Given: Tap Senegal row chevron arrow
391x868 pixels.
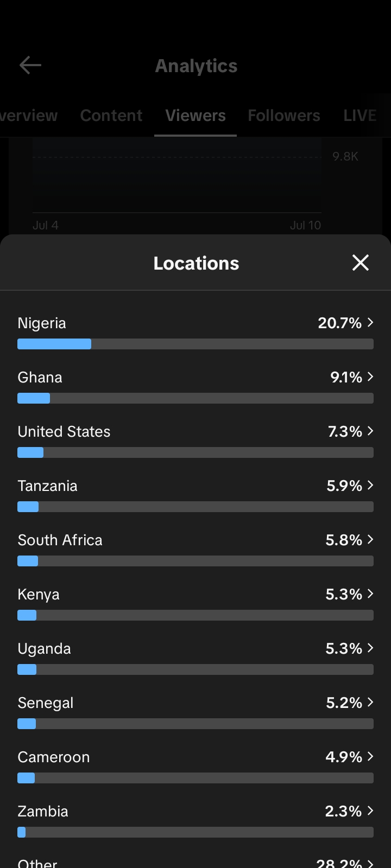Looking at the screenshot, I should point(370,702).
